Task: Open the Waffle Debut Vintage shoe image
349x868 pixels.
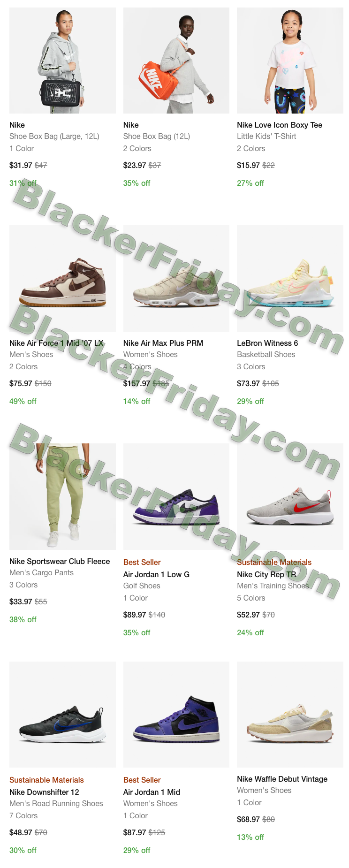Action: [290, 715]
